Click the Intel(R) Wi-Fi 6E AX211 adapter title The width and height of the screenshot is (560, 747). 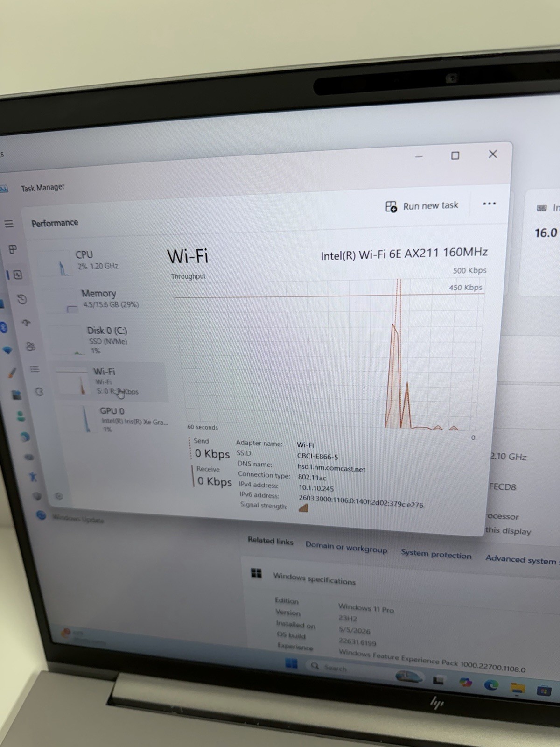[x=404, y=254]
